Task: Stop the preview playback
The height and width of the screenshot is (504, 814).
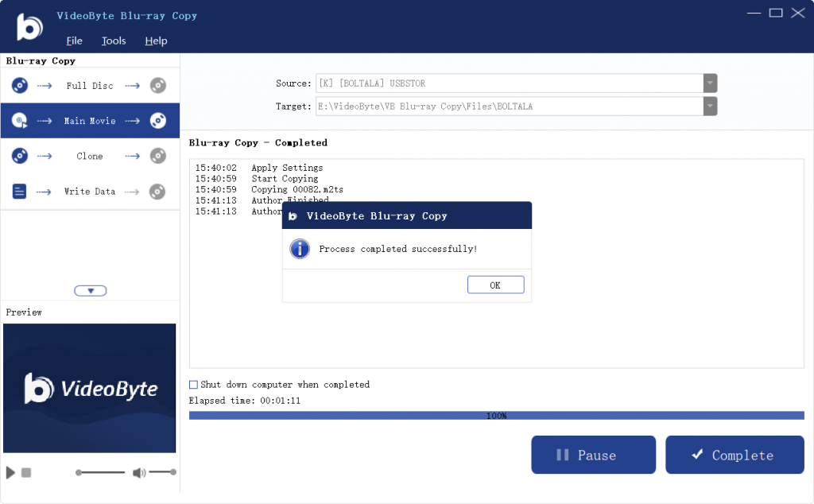Action: tap(26, 472)
